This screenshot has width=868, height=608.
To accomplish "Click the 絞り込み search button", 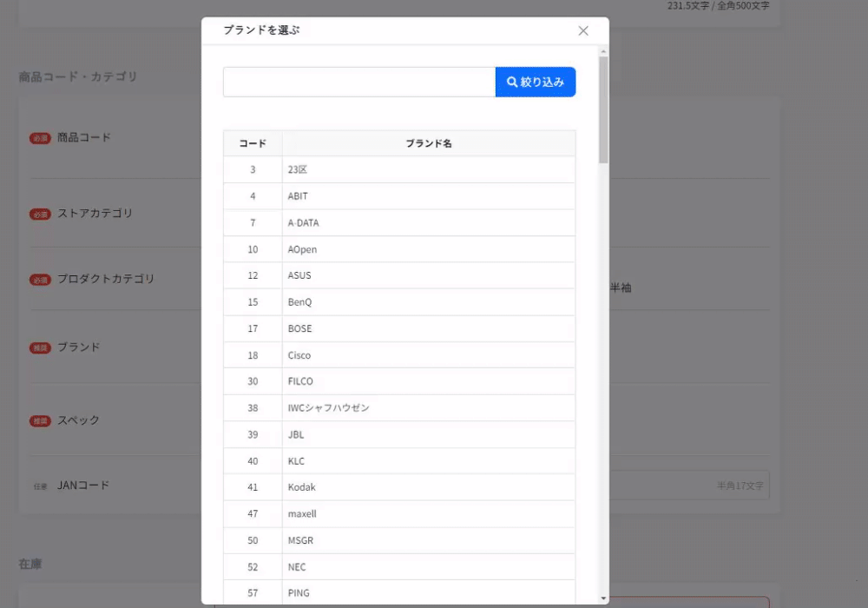I will pos(536,82).
